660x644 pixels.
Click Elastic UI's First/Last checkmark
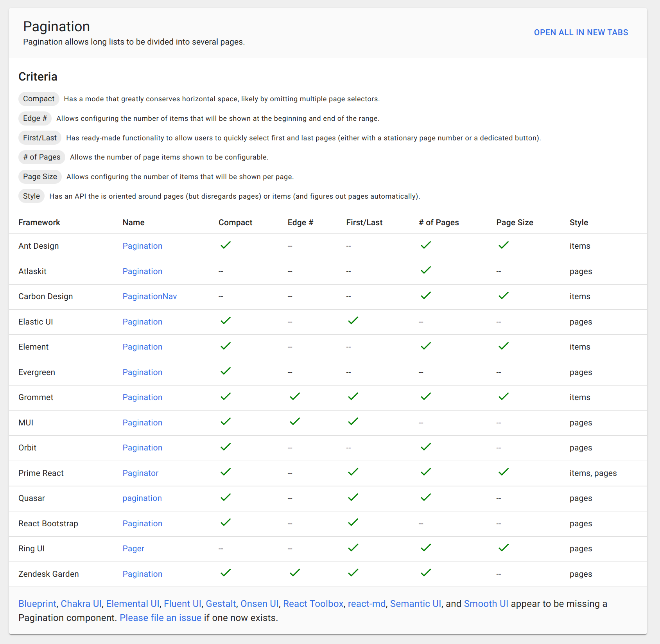coord(353,321)
